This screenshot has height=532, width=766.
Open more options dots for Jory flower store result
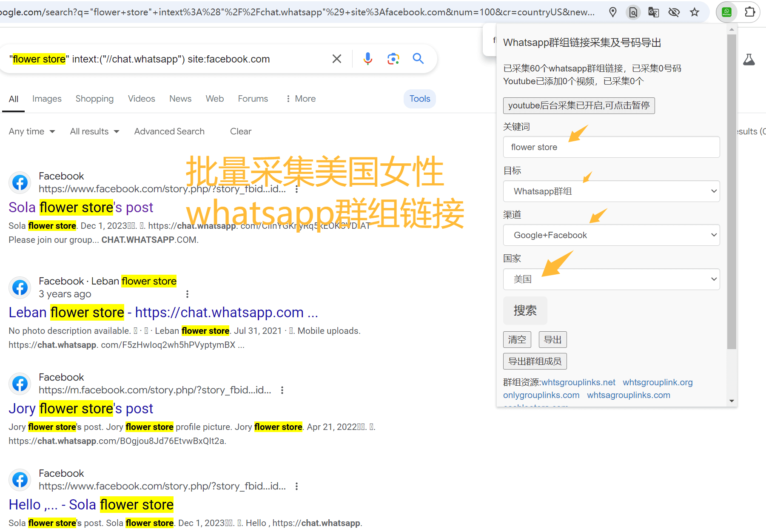point(282,390)
